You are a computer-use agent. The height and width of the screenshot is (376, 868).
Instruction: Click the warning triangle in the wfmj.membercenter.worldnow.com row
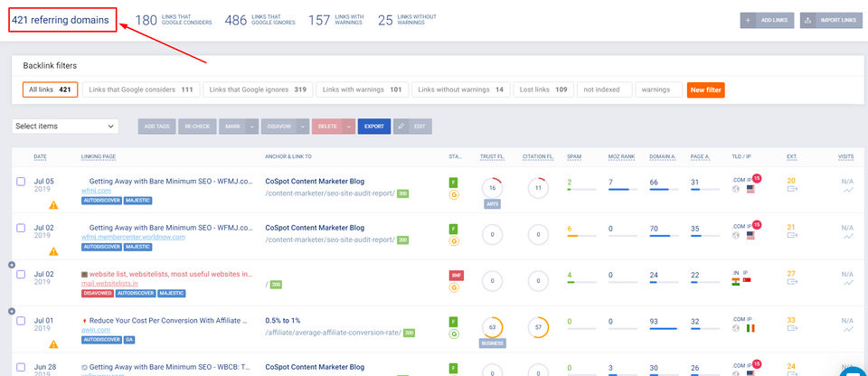(x=53, y=251)
